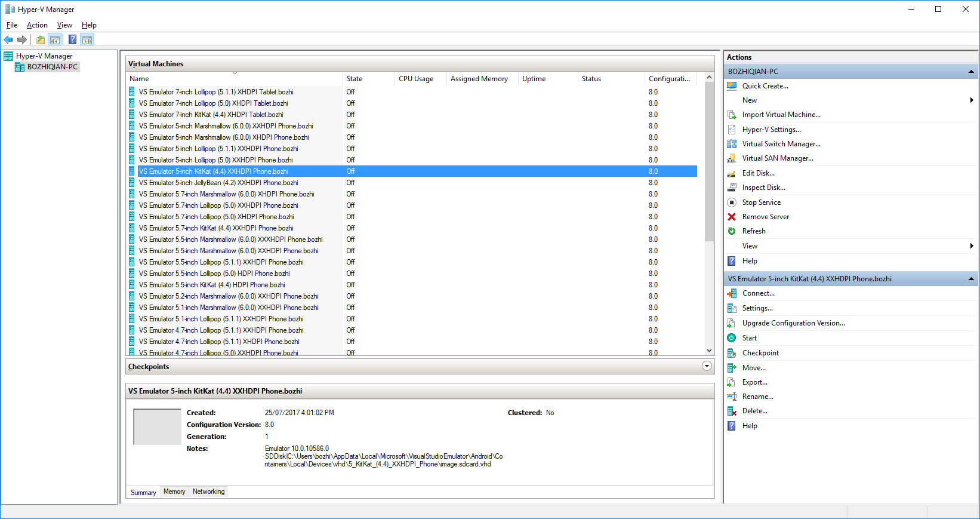
Task: Sort by the Status column header
Action: [x=611, y=79]
